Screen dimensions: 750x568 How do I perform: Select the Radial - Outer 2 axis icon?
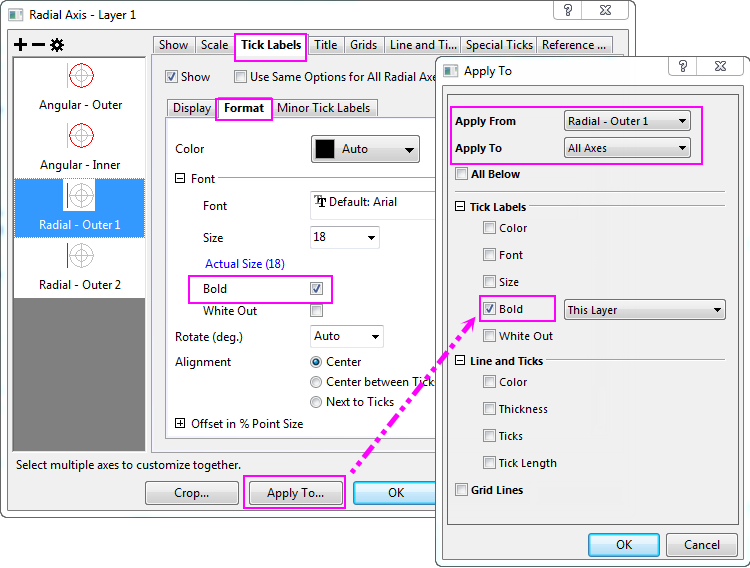80,255
